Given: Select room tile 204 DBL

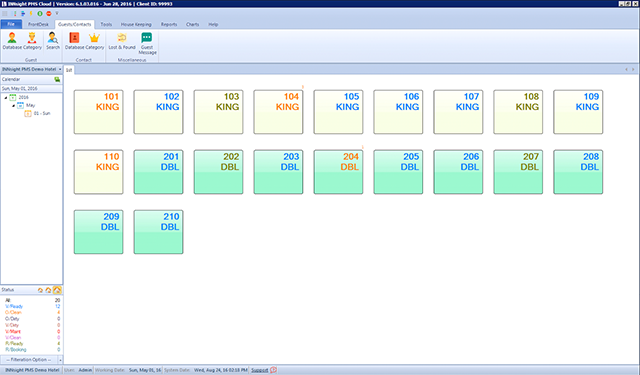Looking at the screenshot, I should coord(338,172).
